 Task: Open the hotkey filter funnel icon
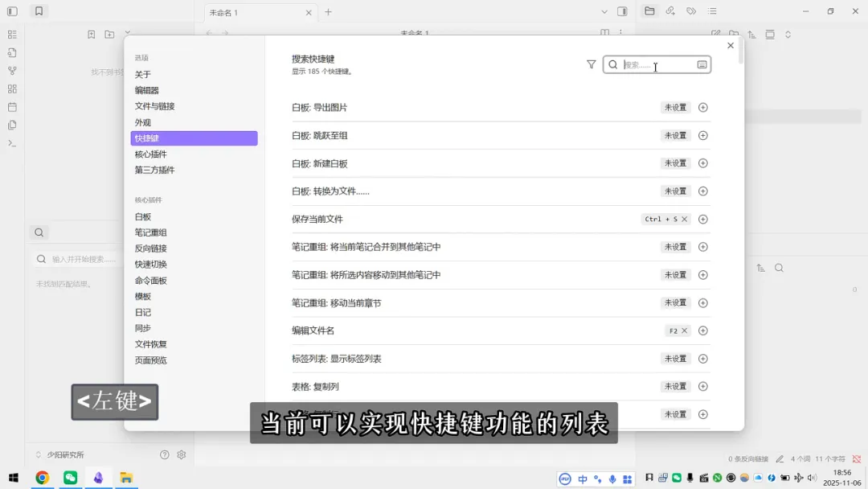pos(592,65)
